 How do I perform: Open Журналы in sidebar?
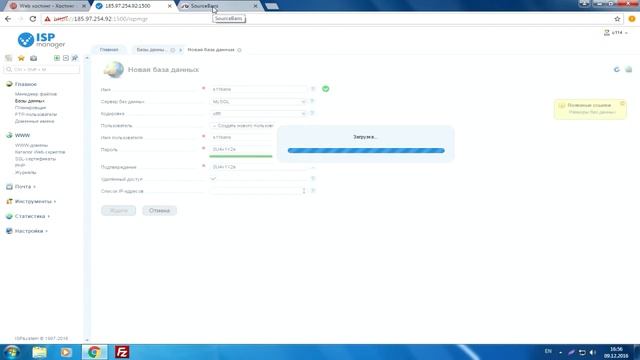coord(25,172)
